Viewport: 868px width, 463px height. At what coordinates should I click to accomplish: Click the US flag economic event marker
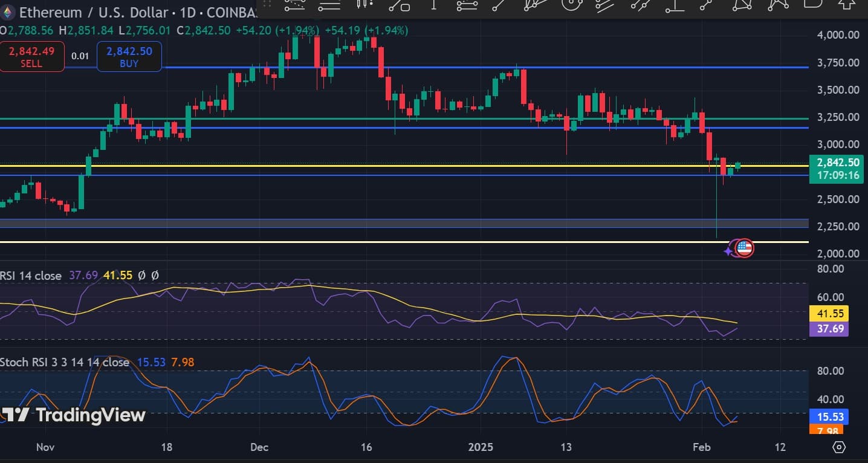point(745,248)
